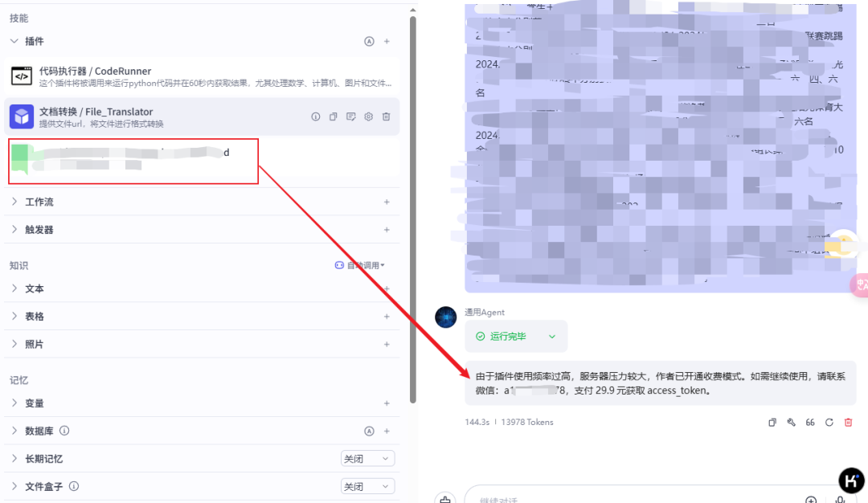Regenerate the agent reply
This screenshot has height=503, width=868.
[x=829, y=422]
